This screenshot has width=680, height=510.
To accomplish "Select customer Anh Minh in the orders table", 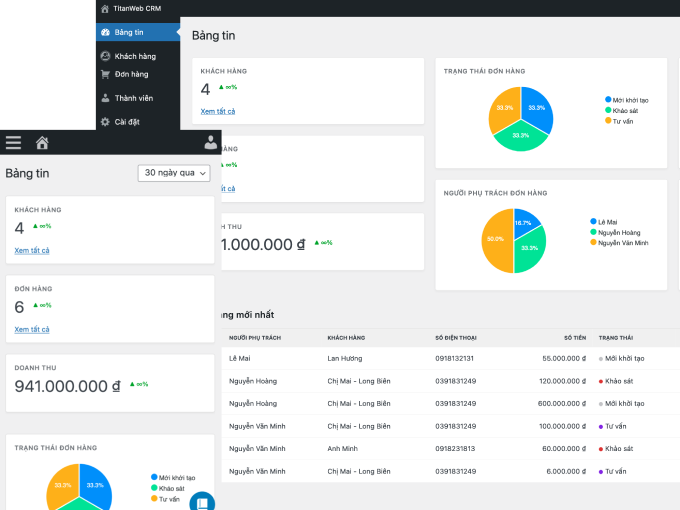I will [x=343, y=449].
